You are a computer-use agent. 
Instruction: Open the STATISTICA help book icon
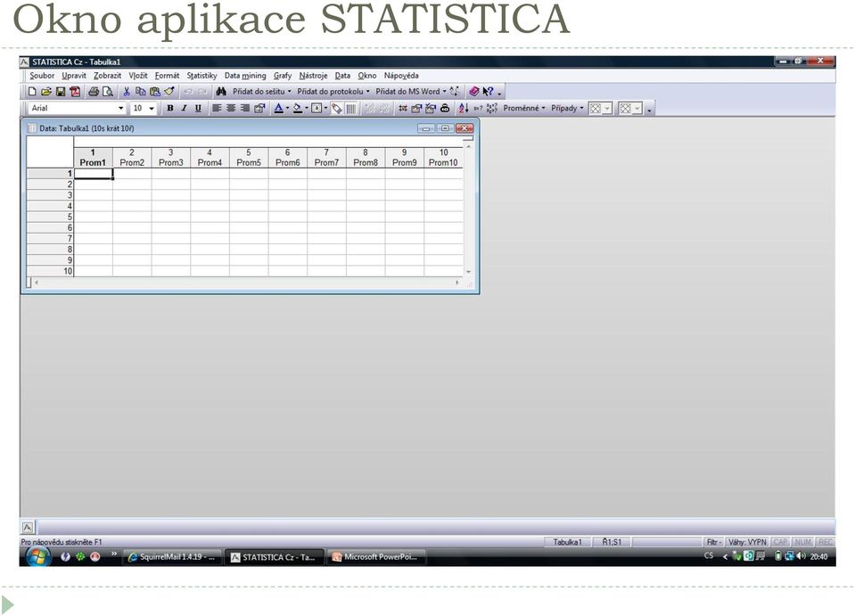(473, 92)
